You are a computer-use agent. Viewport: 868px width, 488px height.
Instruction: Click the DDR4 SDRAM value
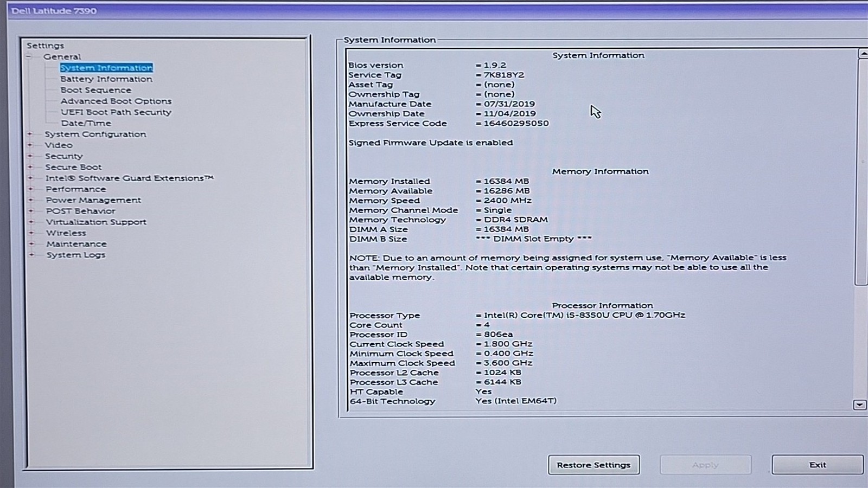515,220
